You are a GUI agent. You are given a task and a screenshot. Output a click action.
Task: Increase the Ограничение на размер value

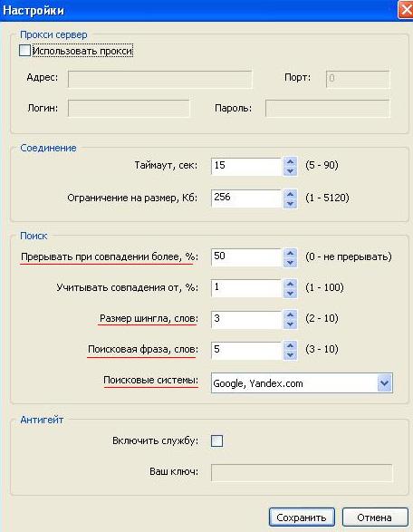point(290,195)
